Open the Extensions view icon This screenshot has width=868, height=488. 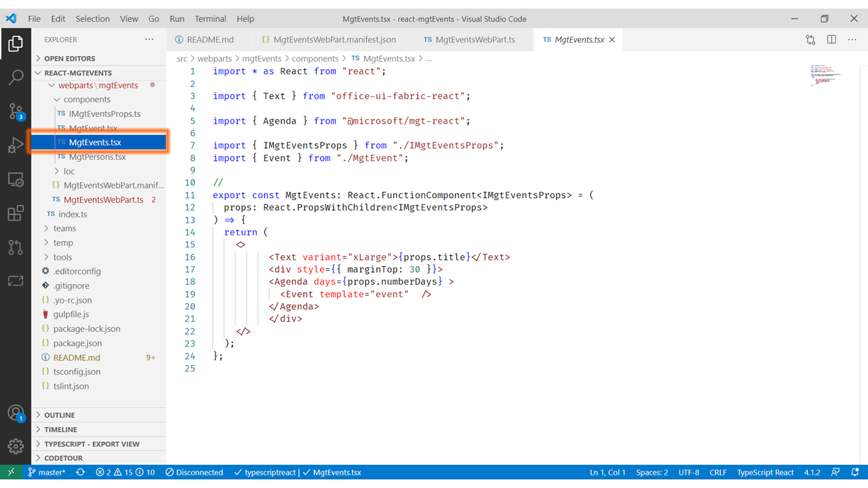click(x=15, y=213)
